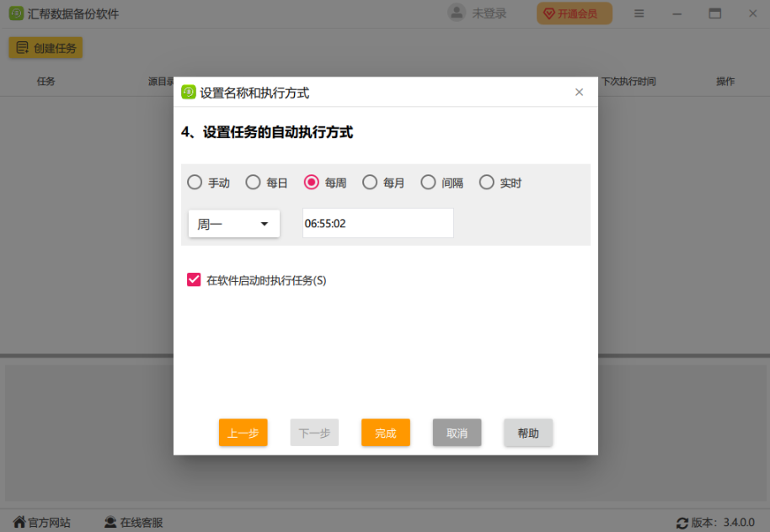
Task: Click the 未登录 login text
Action: (x=489, y=13)
